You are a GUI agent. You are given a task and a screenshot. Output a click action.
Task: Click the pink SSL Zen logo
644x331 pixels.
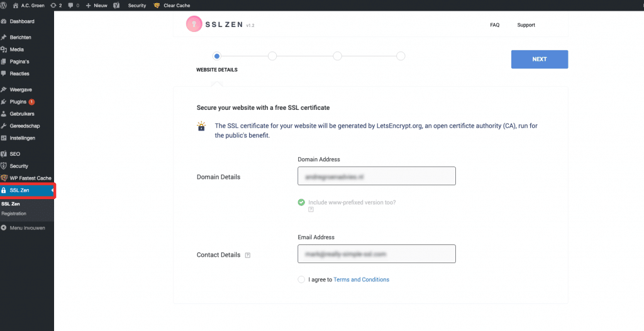(194, 24)
